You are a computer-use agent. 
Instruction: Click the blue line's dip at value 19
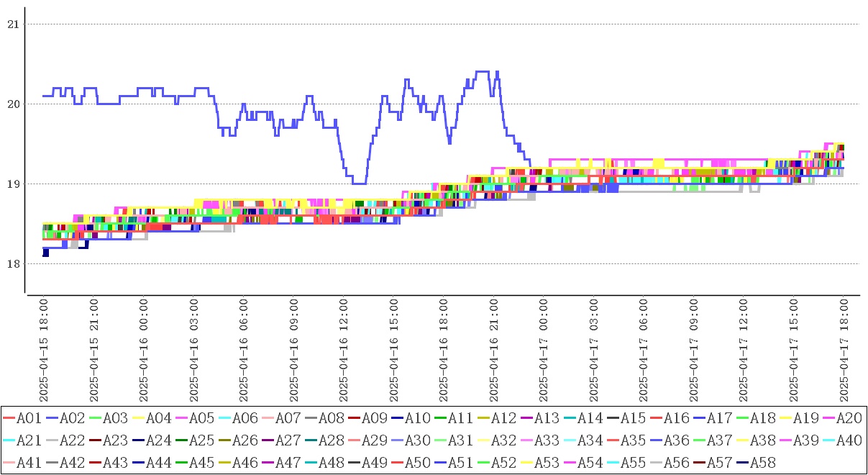click(359, 184)
